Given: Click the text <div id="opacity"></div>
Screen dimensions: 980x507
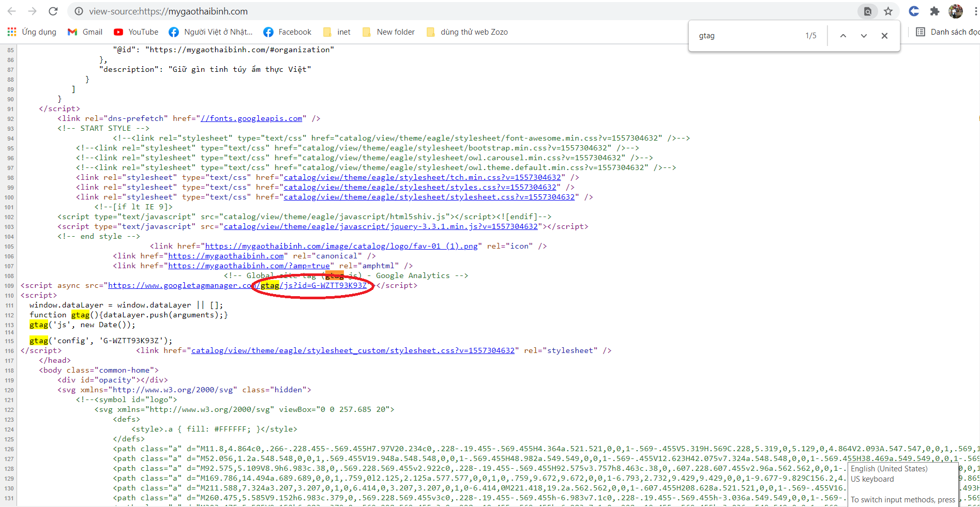Looking at the screenshot, I should click(x=113, y=380).
